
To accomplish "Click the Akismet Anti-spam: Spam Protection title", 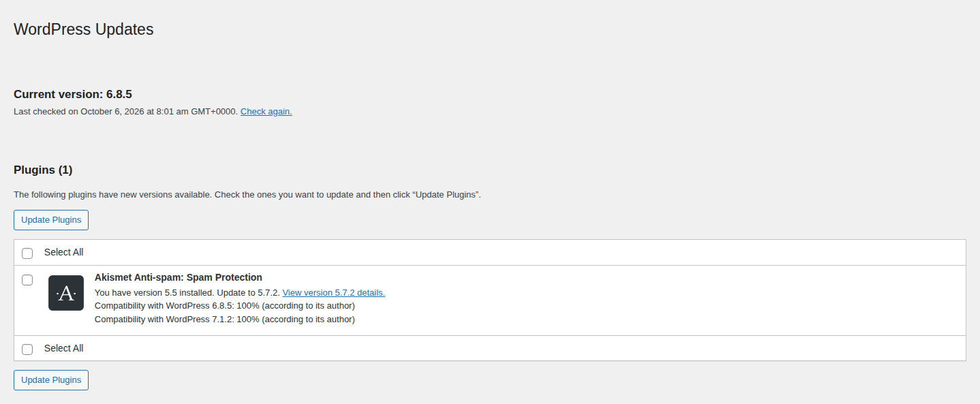I will 179,277.
